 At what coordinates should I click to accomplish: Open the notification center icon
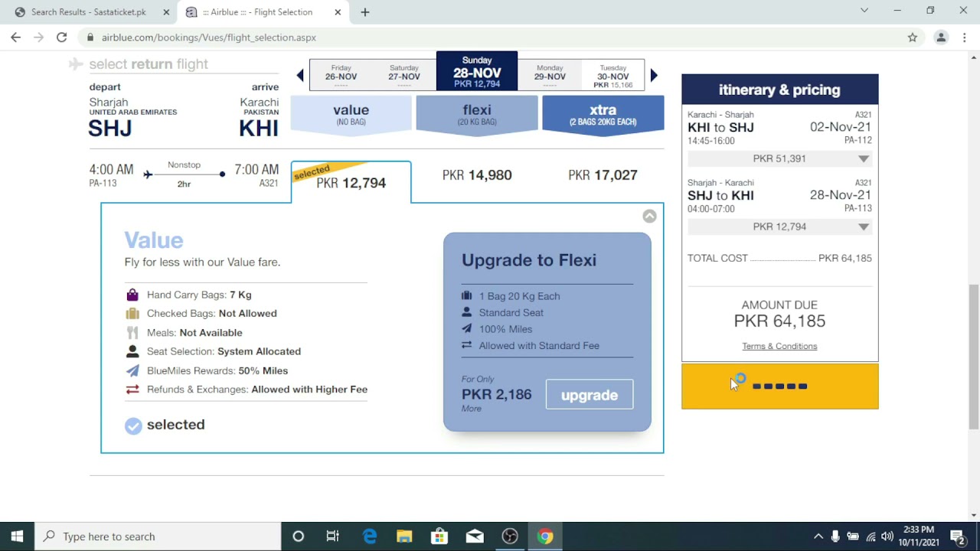[x=957, y=536]
